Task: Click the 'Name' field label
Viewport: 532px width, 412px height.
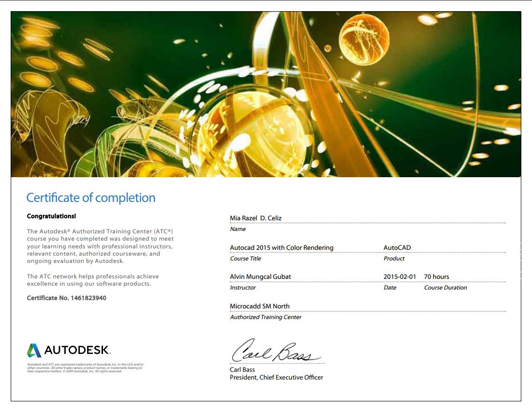Action: pos(238,229)
